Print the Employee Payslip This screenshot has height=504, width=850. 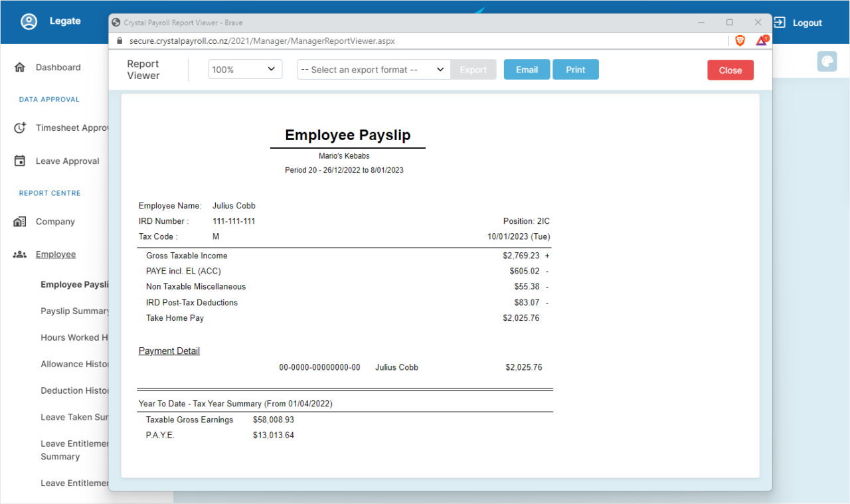click(575, 68)
